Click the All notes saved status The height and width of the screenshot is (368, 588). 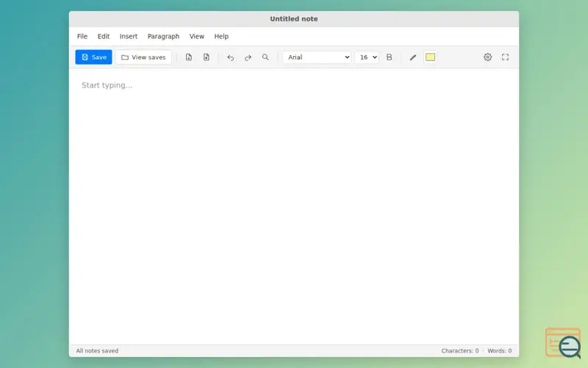pyautogui.click(x=97, y=351)
